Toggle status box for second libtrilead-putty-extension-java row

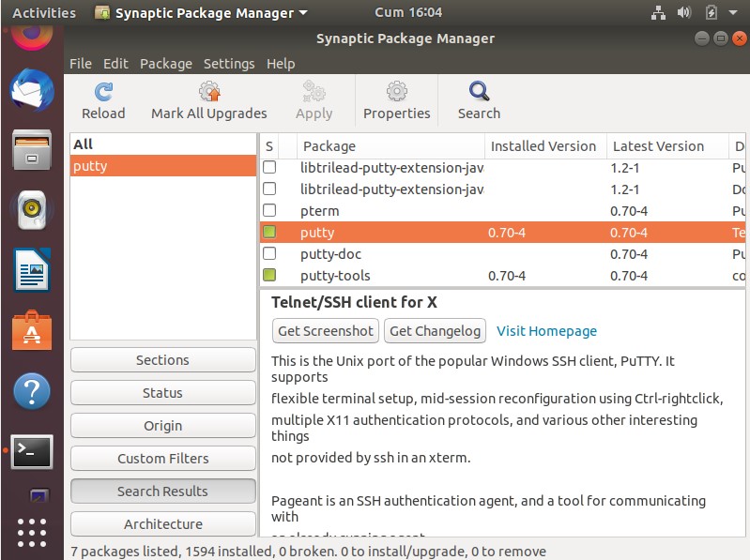coord(269,189)
